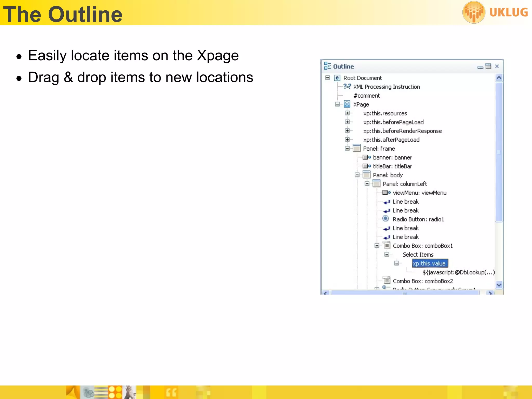Screen dimensions: 532x399
Task: Click the Outline panel title
Action: 343,66
